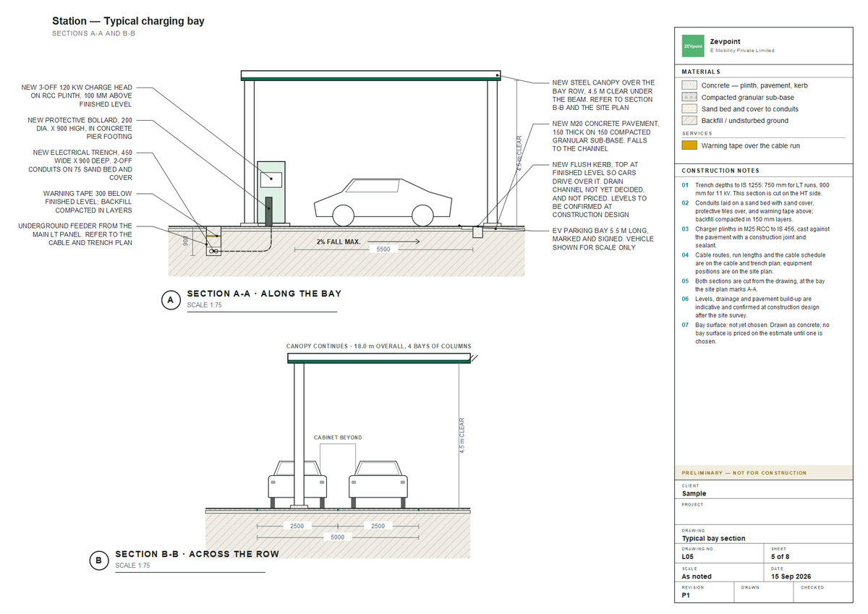Pick the Compacted granular sub-base swatch
The image size is (868, 614).
point(689,97)
